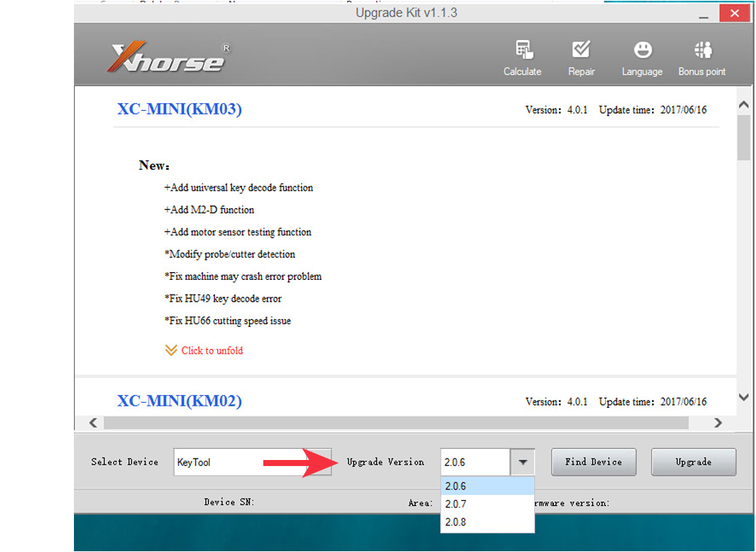Click the vertical scrollbar down arrow
Screen dimensions: 756x552
coord(744,397)
